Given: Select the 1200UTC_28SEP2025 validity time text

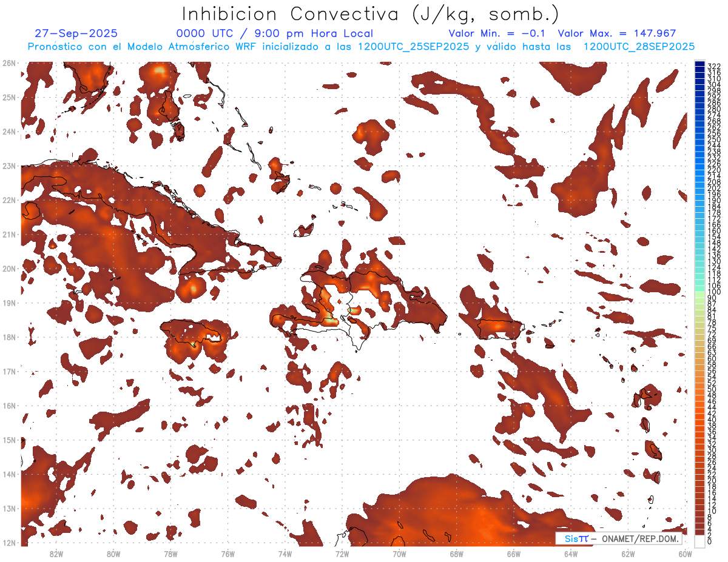Looking at the screenshot, I should coord(639,47).
